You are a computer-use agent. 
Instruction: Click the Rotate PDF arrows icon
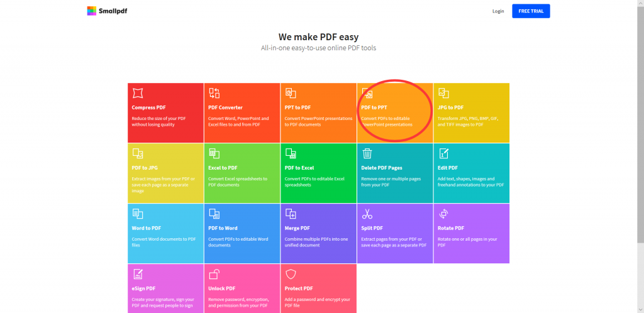pyautogui.click(x=443, y=214)
